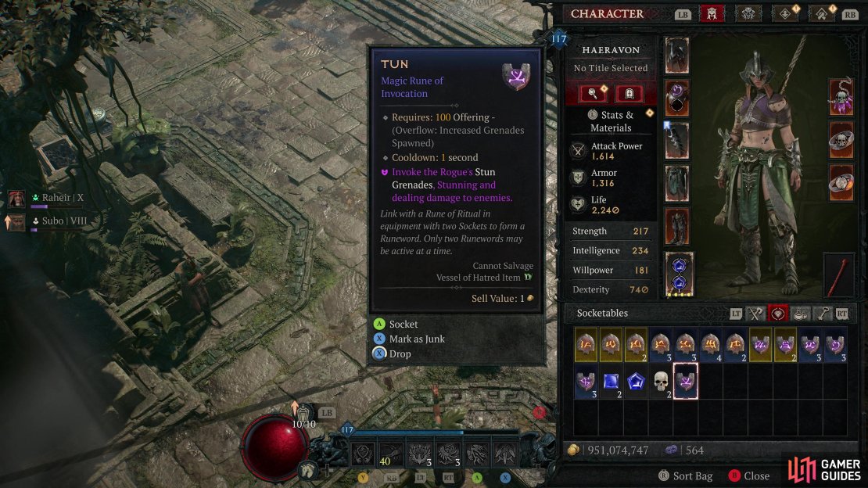Click the highlighted Tun rune in inventory
868x488 pixels.
685,381
